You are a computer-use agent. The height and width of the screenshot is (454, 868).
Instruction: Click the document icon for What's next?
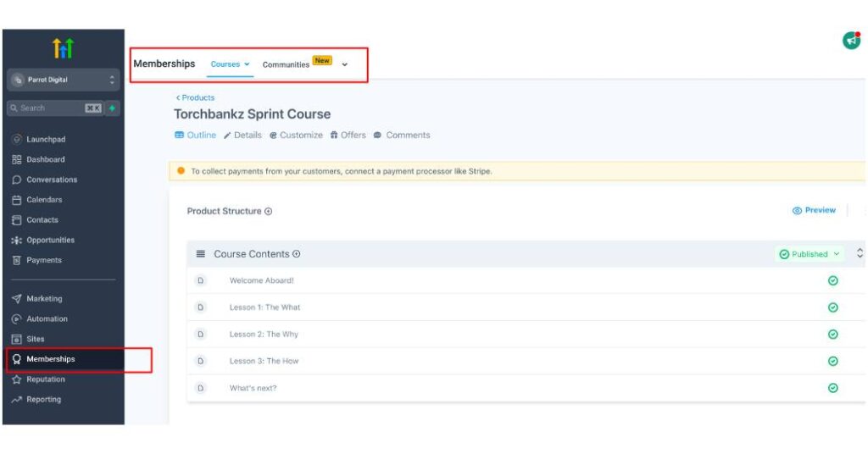(200, 388)
